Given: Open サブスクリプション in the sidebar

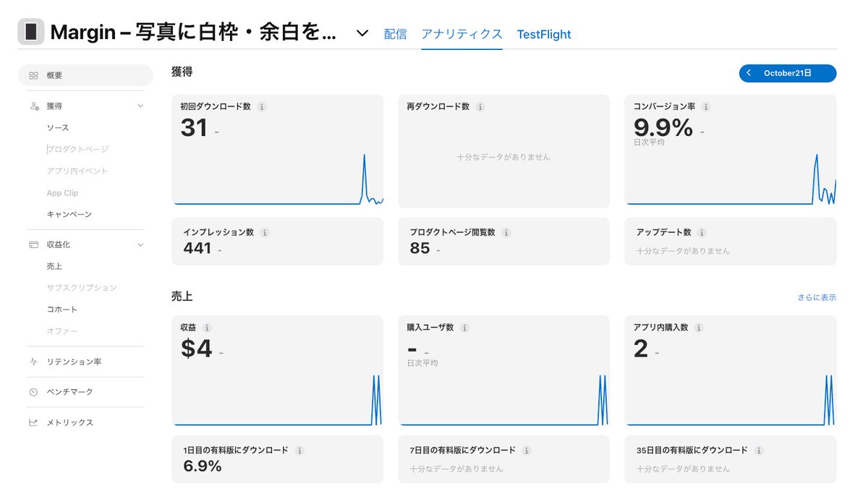Looking at the screenshot, I should tap(82, 288).
